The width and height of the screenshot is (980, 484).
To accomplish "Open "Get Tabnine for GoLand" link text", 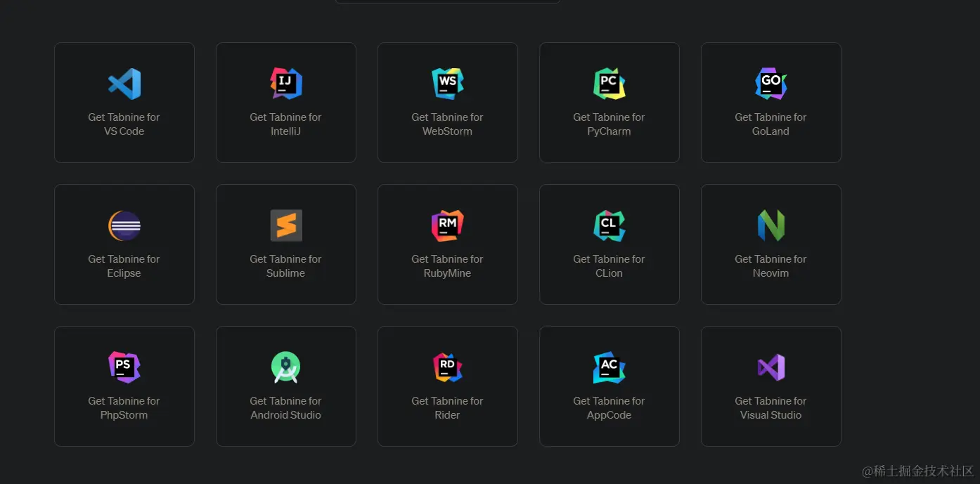I will [771, 124].
